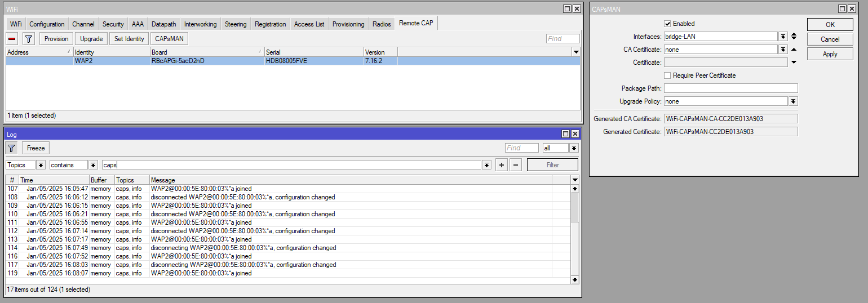This screenshot has height=303, width=868.
Task: Click the Generated CA Certificate value field
Action: click(x=730, y=119)
